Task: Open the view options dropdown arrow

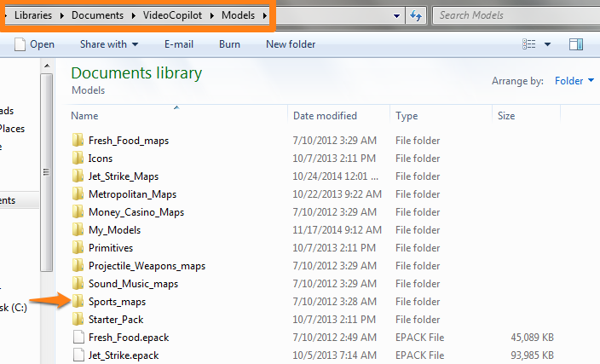Action: [548, 44]
